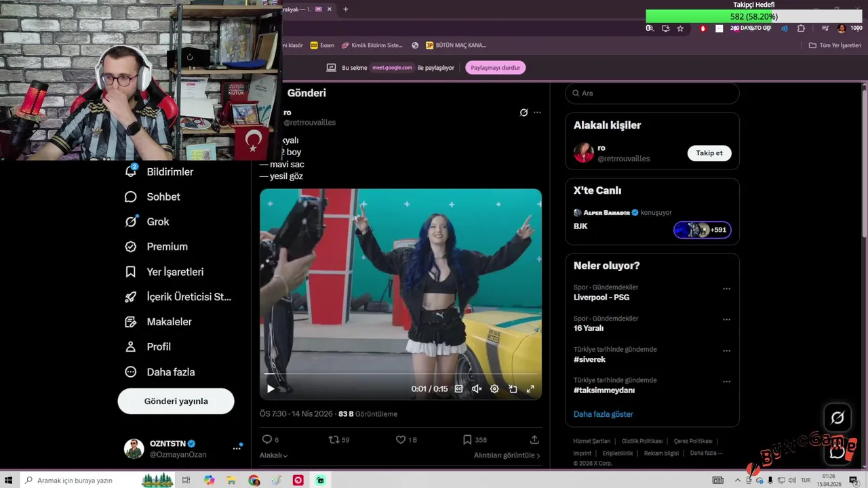
Task: Unmute the video sound
Action: (x=477, y=389)
